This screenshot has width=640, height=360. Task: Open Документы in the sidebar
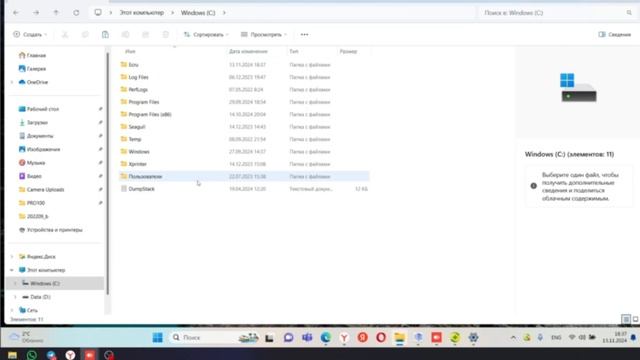(x=40, y=136)
